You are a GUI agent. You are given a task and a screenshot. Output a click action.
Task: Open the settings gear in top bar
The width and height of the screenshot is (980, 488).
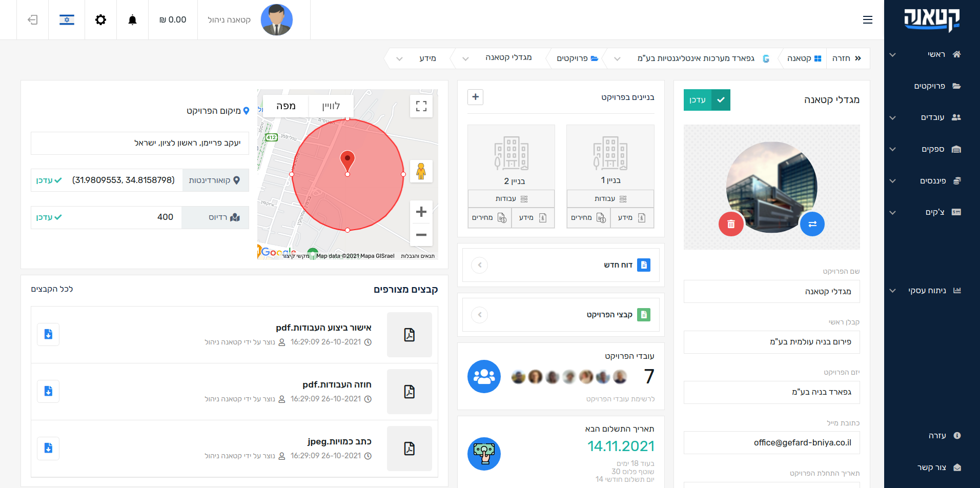tap(100, 20)
